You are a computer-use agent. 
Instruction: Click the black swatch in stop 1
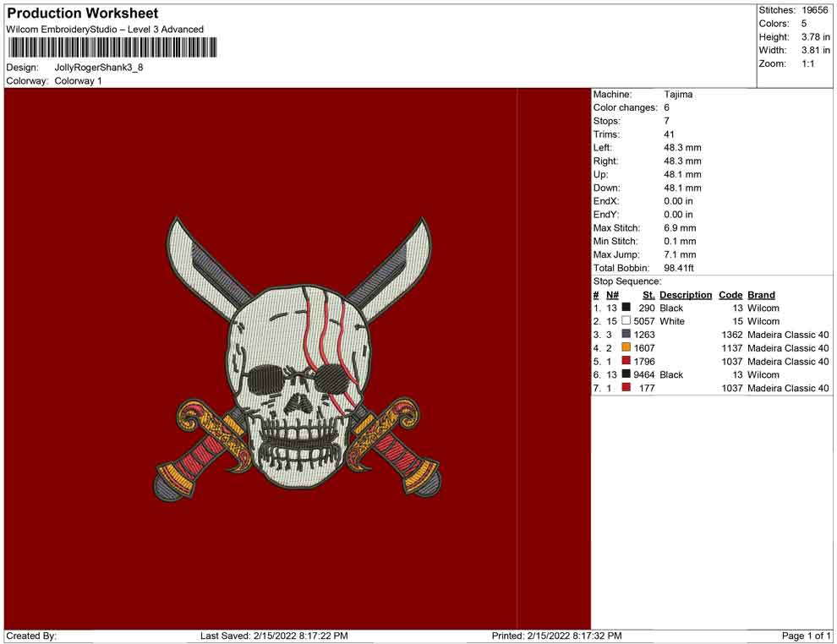[626, 308]
